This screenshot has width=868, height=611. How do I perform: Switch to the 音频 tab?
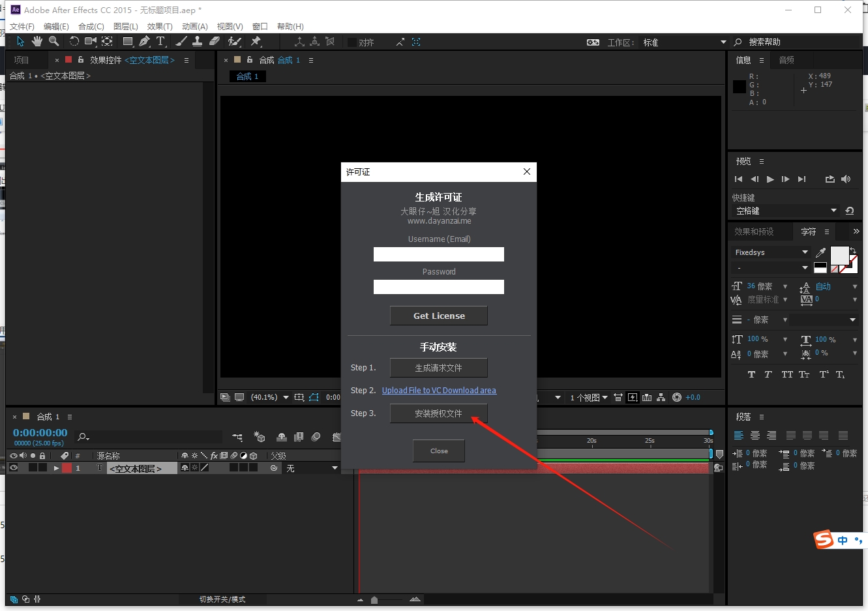pyautogui.click(x=786, y=60)
